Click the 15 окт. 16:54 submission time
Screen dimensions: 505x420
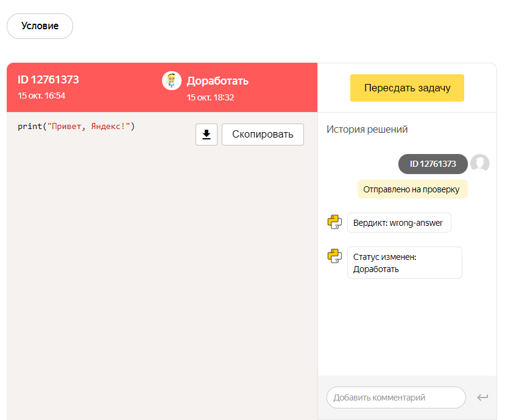tap(41, 96)
